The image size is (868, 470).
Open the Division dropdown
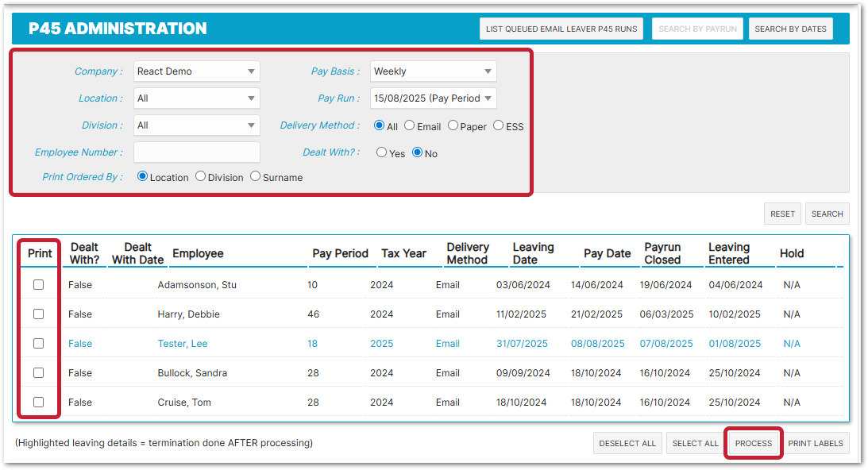point(196,125)
